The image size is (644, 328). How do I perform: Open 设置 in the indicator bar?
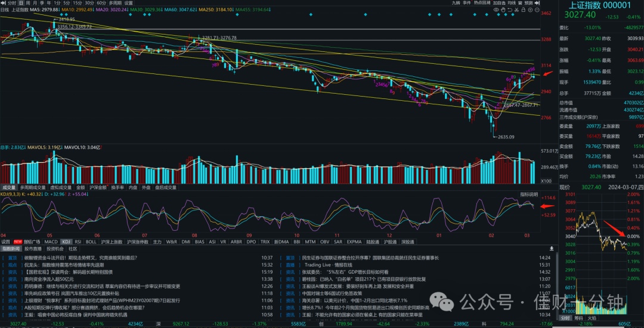(5, 242)
